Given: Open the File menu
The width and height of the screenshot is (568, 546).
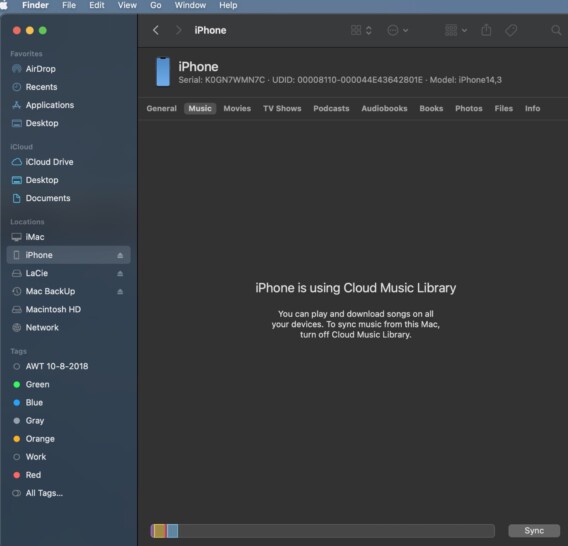Looking at the screenshot, I should [69, 5].
